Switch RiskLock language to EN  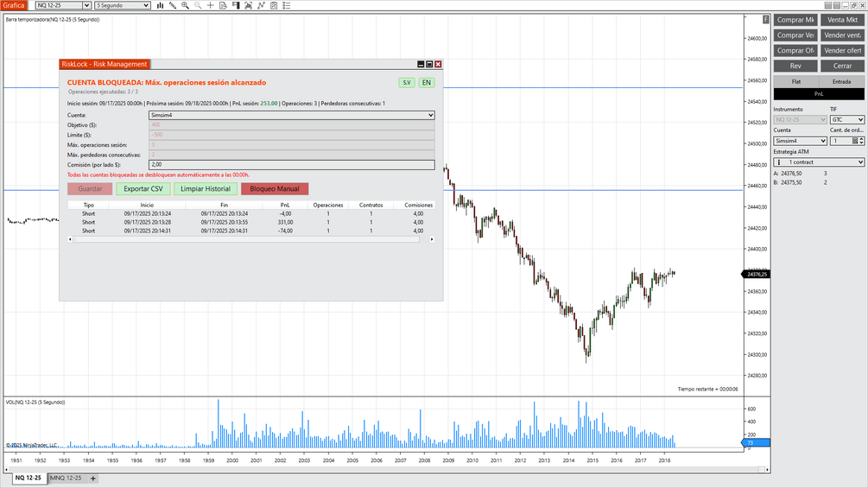[427, 82]
